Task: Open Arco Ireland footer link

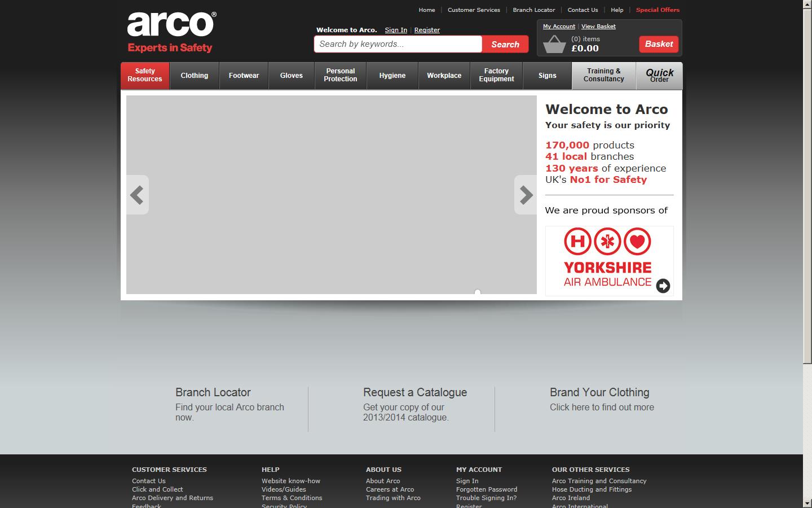Action: click(571, 498)
